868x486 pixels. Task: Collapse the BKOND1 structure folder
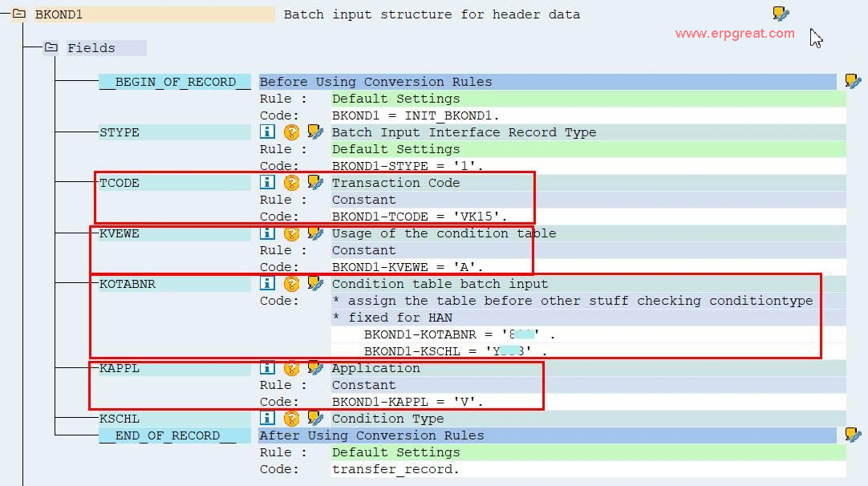tap(18, 14)
